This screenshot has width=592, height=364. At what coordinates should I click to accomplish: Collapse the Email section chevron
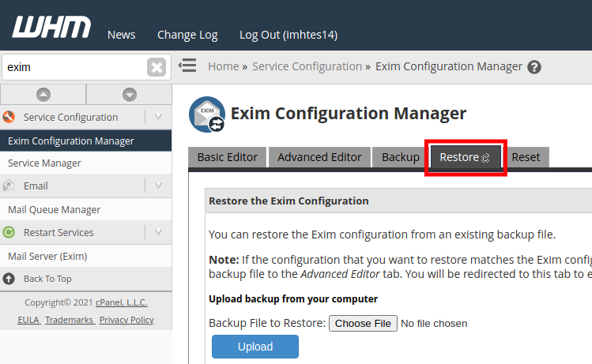pyautogui.click(x=158, y=186)
